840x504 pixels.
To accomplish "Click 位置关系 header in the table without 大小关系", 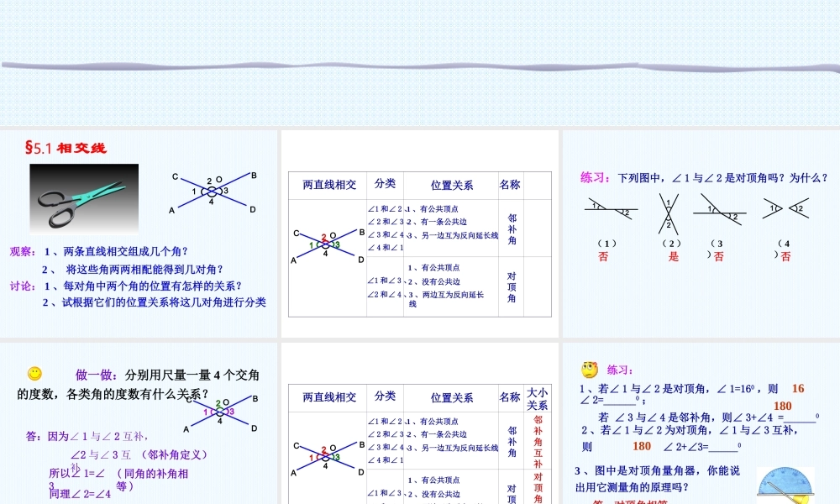I will pyautogui.click(x=452, y=186).
